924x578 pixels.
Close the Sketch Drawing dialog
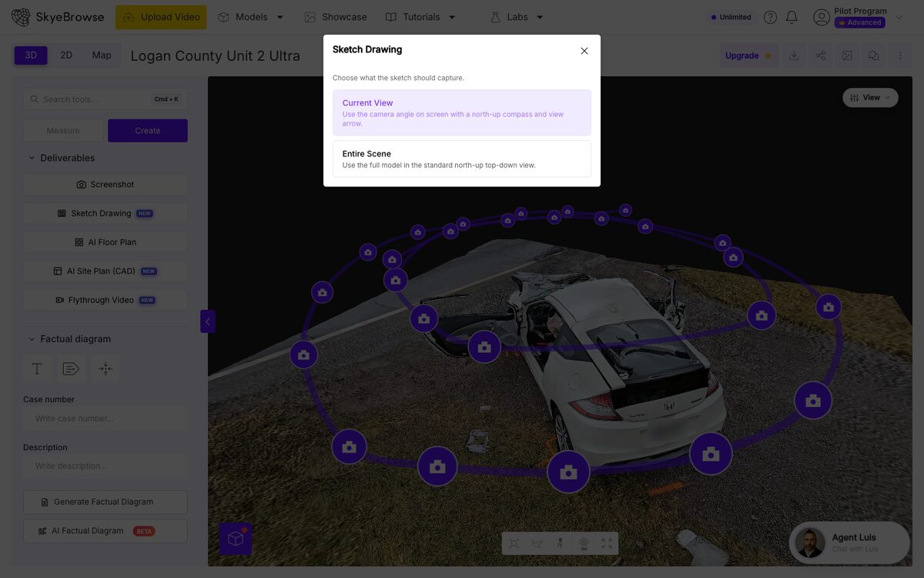pyautogui.click(x=584, y=51)
